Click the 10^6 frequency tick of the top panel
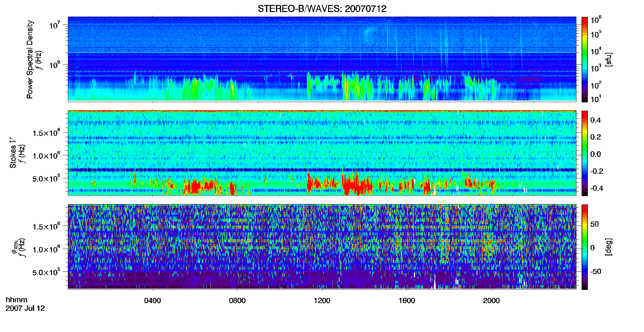 (x=55, y=65)
